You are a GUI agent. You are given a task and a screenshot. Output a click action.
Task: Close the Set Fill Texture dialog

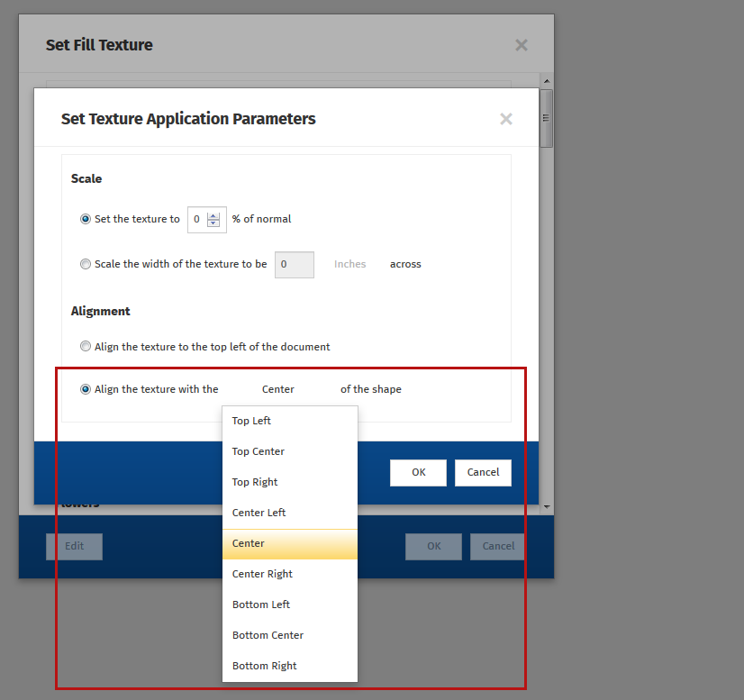(x=521, y=45)
